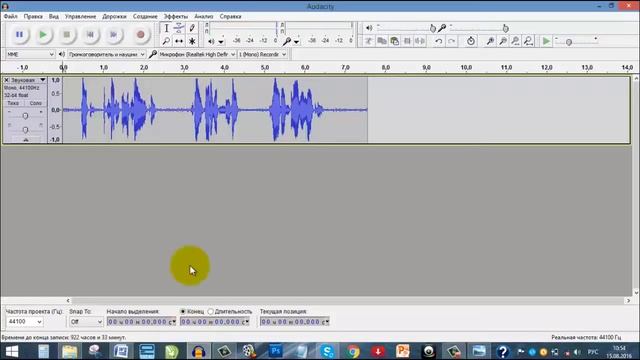Screen dimensions: 640x360
Task: Select the magnifier Zoom tool
Action: click(166, 41)
